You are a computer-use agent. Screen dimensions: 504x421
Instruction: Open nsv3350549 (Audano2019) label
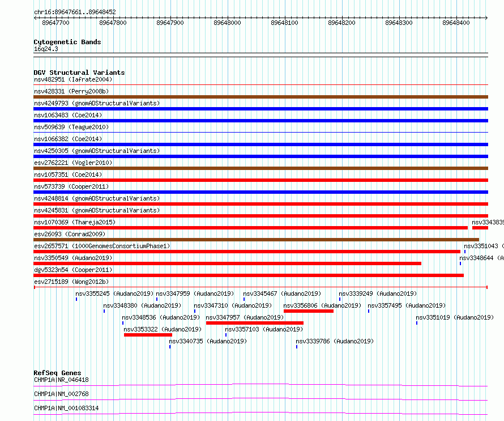tap(73, 258)
